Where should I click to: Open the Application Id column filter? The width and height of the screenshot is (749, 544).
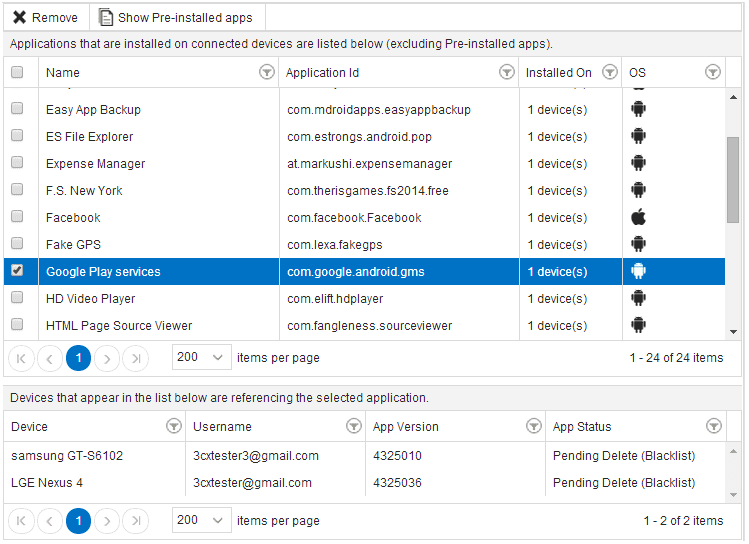point(506,72)
